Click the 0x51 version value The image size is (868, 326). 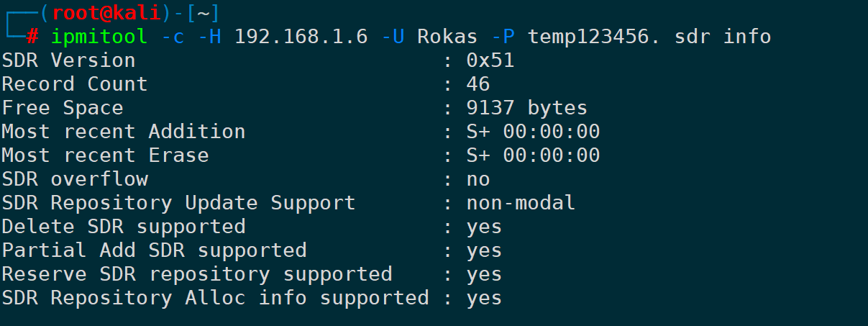pyautogui.click(x=490, y=60)
